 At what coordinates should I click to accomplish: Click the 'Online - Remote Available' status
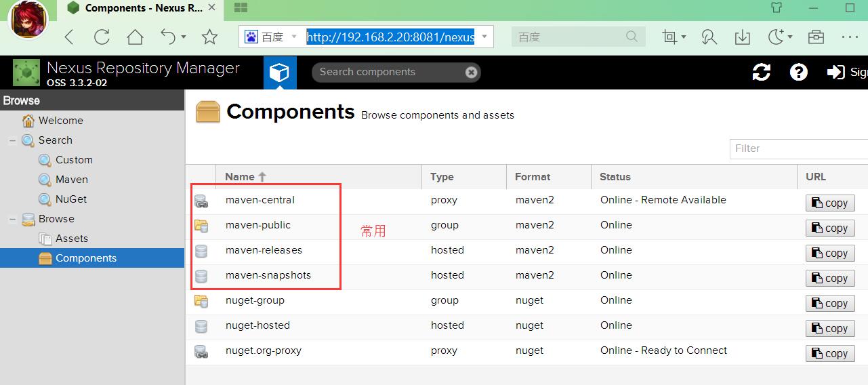(x=663, y=200)
